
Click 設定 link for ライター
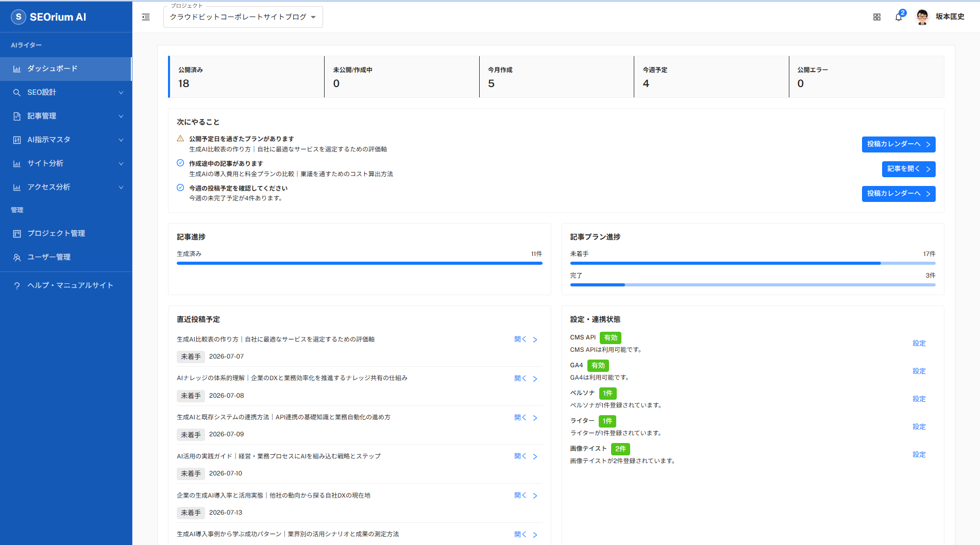(x=919, y=427)
